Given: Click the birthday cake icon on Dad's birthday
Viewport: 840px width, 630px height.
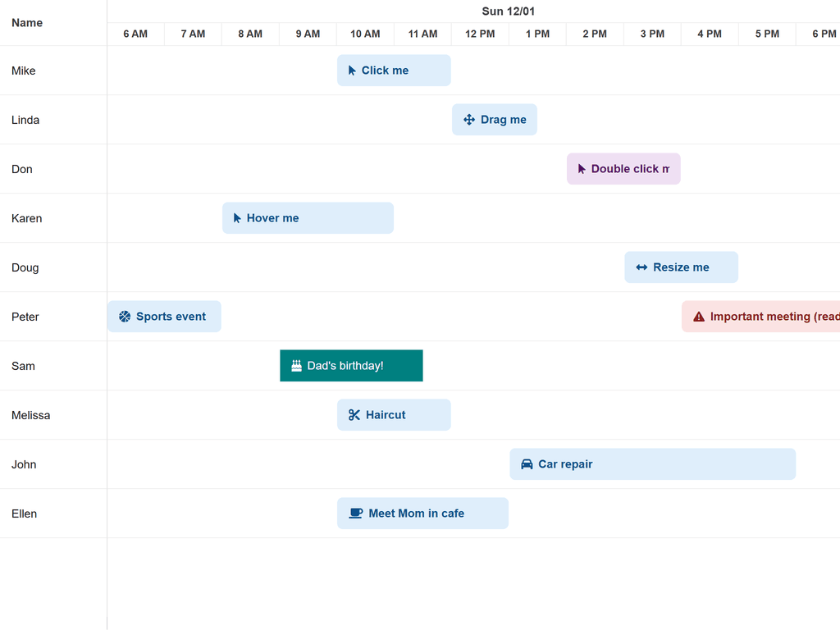Looking at the screenshot, I should click(295, 365).
